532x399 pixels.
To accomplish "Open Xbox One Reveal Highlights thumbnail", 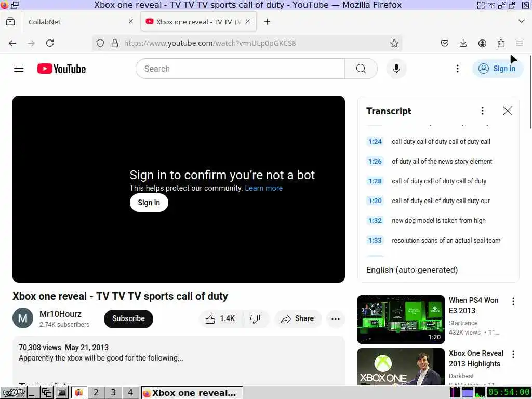I will coord(401,367).
